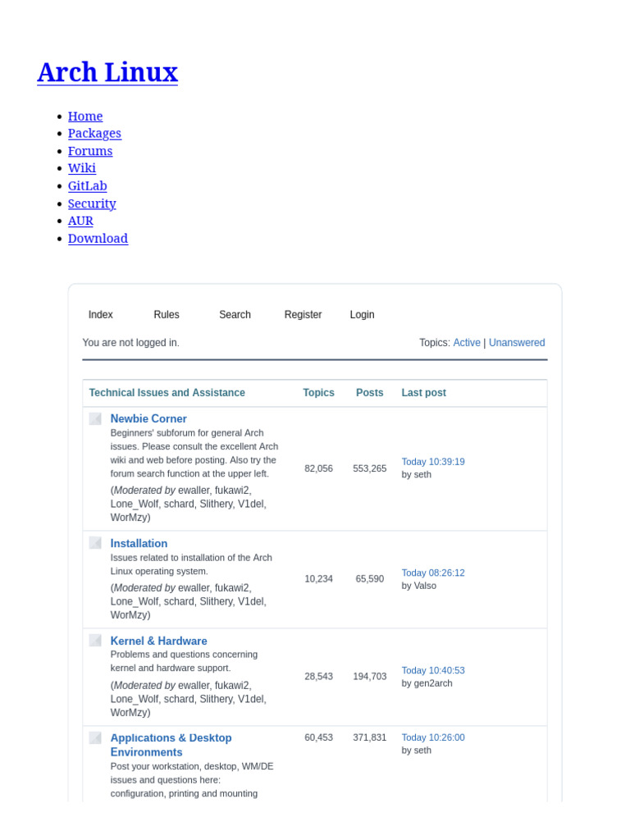Click the topic count 28,543

(x=319, y=676)
